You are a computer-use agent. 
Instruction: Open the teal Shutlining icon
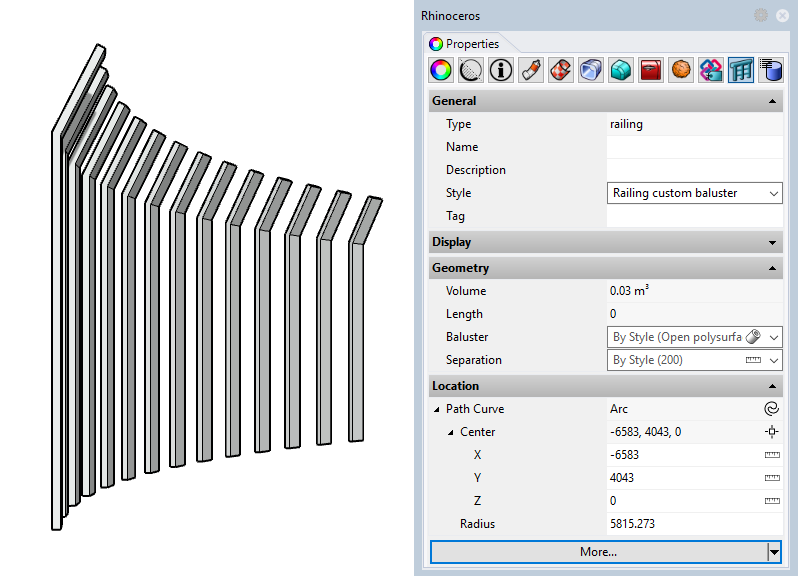click(621, 70)
